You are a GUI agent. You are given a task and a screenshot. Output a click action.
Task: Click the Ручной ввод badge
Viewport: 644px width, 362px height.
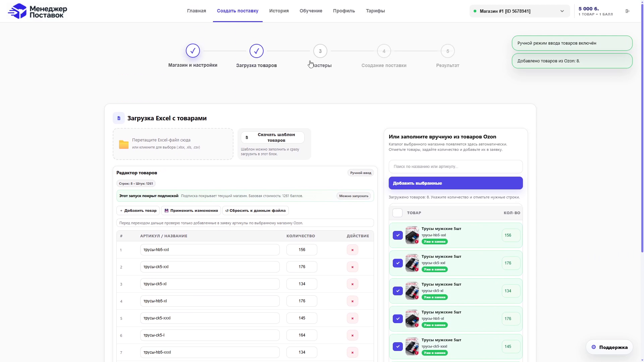(x=361, y=173)
